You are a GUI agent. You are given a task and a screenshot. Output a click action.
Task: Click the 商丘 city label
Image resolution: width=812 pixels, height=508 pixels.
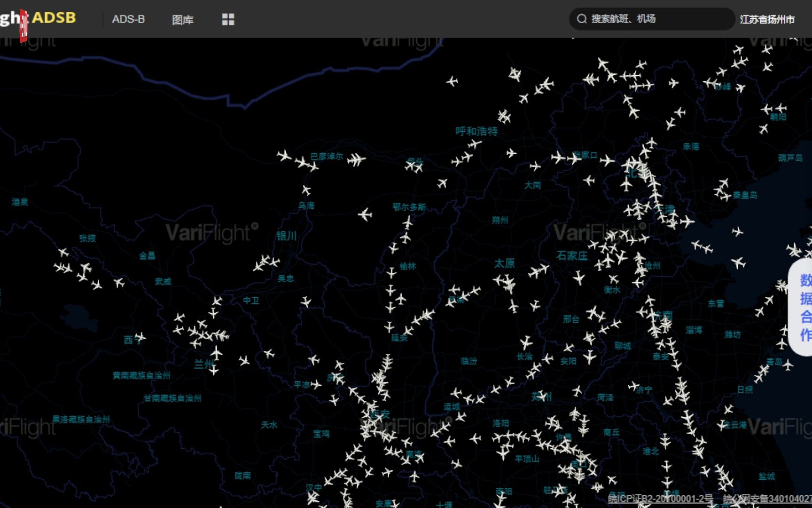pos(612,432)
